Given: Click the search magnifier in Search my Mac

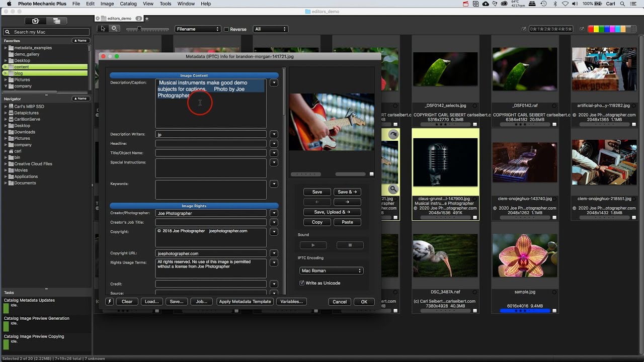Looking at the screenshot, I should [8, 32].
